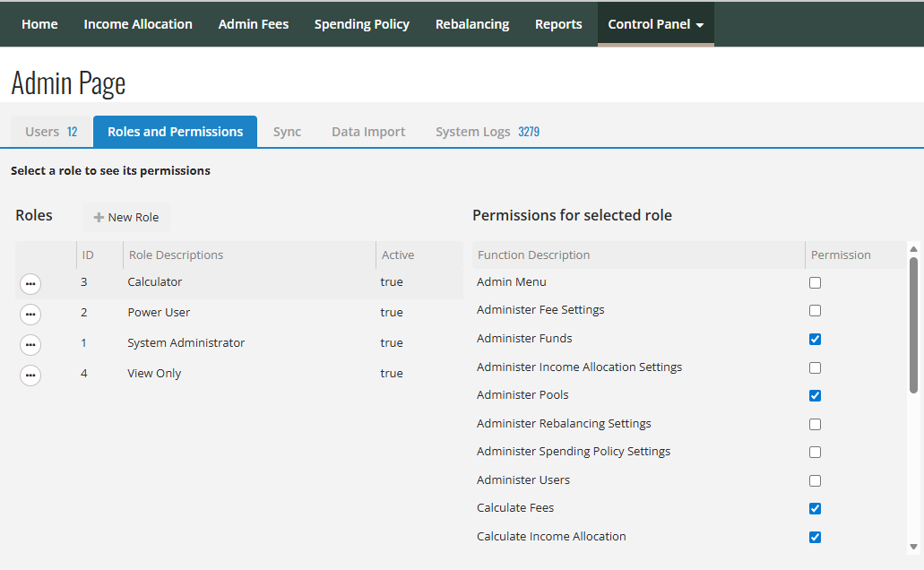Uncheck the Calculate Fees permission
The image size is (924, 570).
[815, 509]
